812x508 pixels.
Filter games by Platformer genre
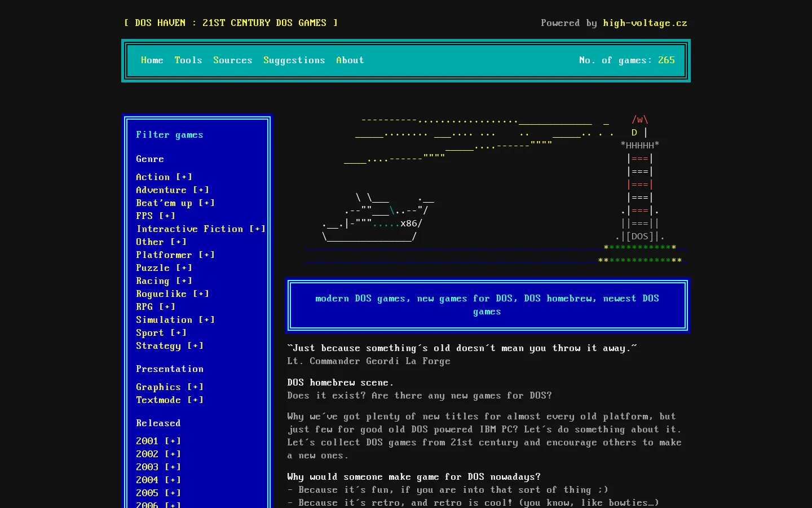tap(175, 255)
